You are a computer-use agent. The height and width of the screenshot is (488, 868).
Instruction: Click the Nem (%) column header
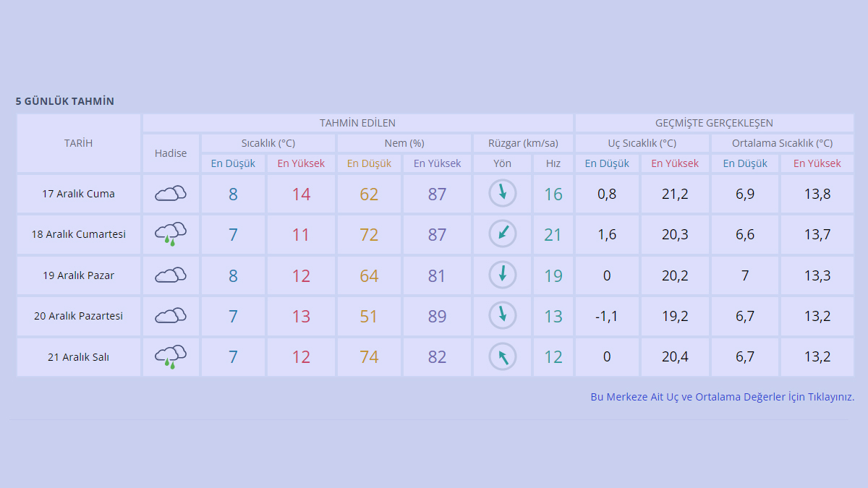point(404,143)
